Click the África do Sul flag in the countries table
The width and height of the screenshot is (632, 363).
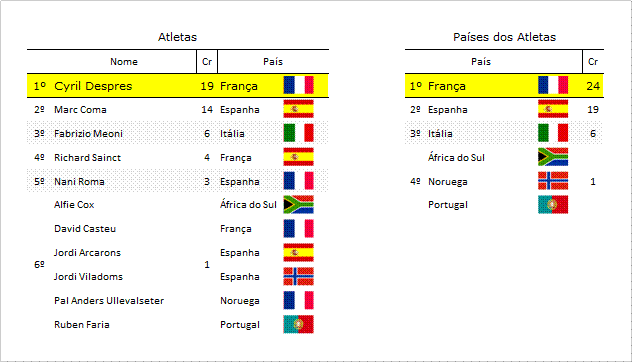(x=553, y=157)
